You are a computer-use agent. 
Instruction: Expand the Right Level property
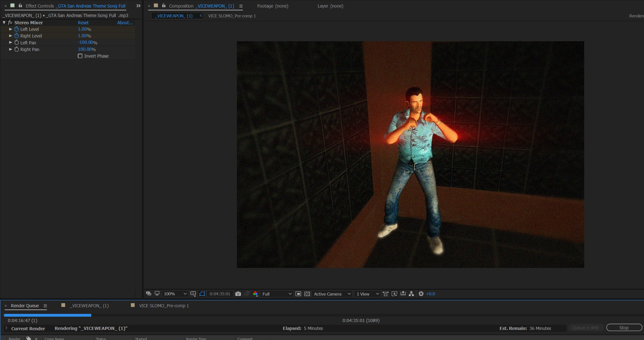10,36
